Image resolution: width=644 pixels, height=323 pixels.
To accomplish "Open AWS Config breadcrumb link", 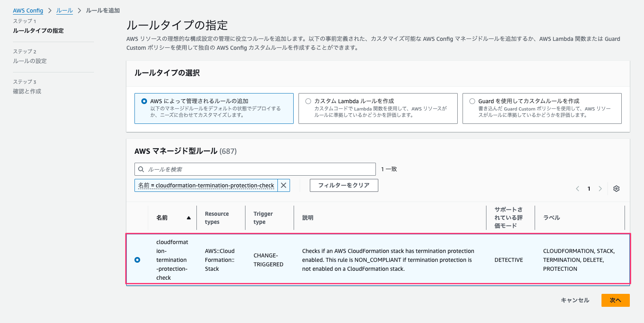I will pyautogui.click(x=28, y=11).
